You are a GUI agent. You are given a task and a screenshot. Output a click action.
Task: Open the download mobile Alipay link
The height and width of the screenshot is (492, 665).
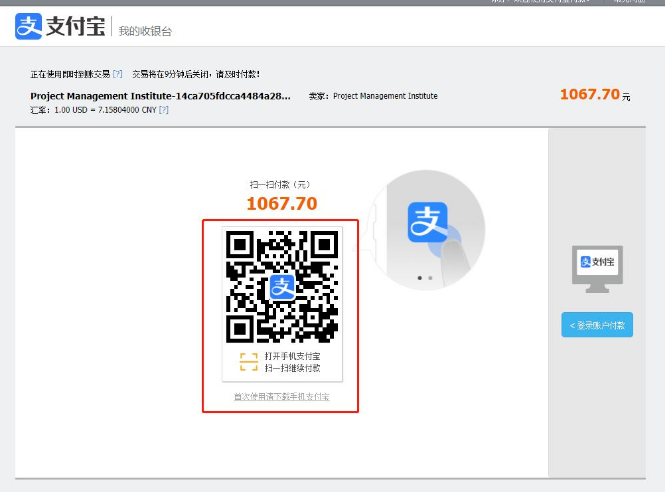(x=282, y=397)
